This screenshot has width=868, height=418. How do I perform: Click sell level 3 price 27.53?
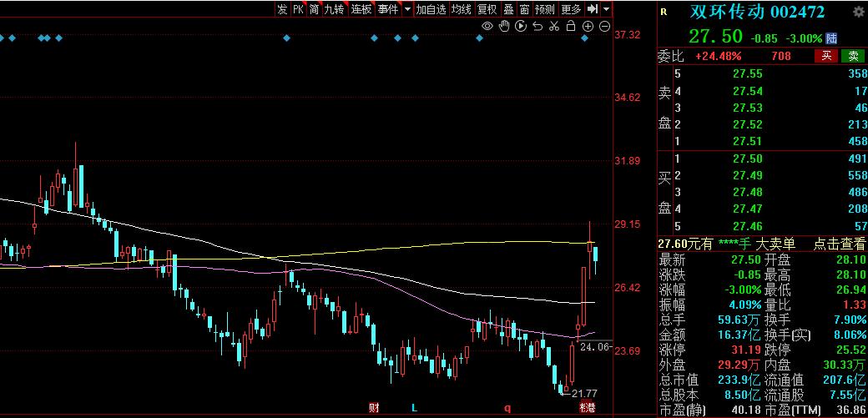point(747,108)
